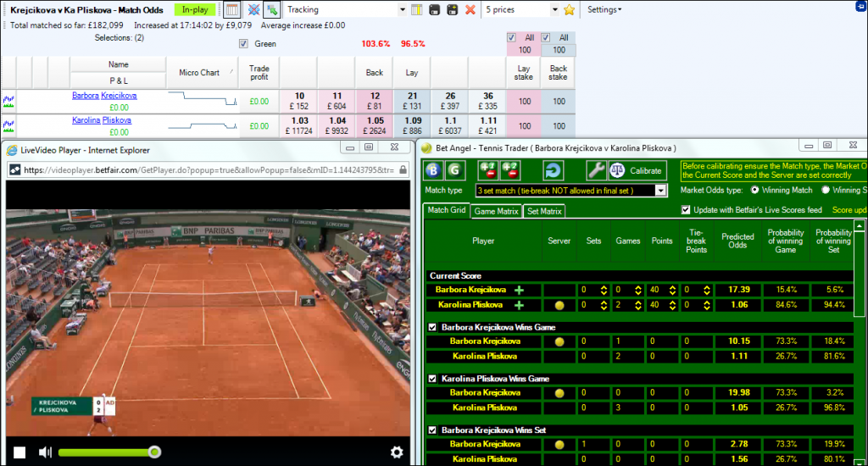Click the black save disk icon
The height and width of the screenshot is (466, 868).
pos(435,9)
